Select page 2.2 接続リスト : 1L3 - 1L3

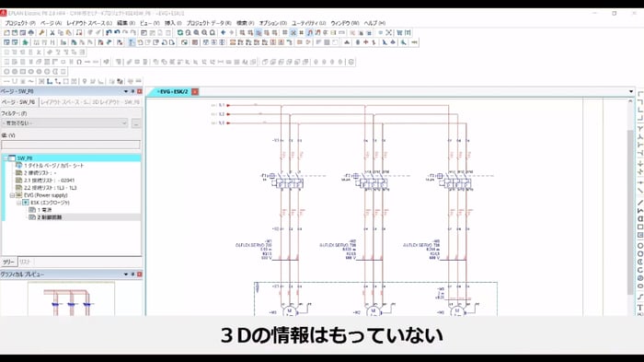click(50, 188)
